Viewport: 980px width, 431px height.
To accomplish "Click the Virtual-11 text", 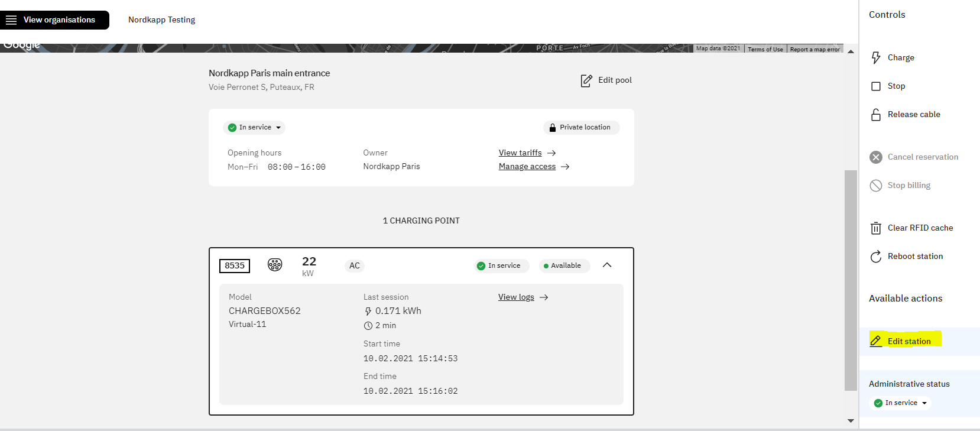I will (x=247, y=324).
